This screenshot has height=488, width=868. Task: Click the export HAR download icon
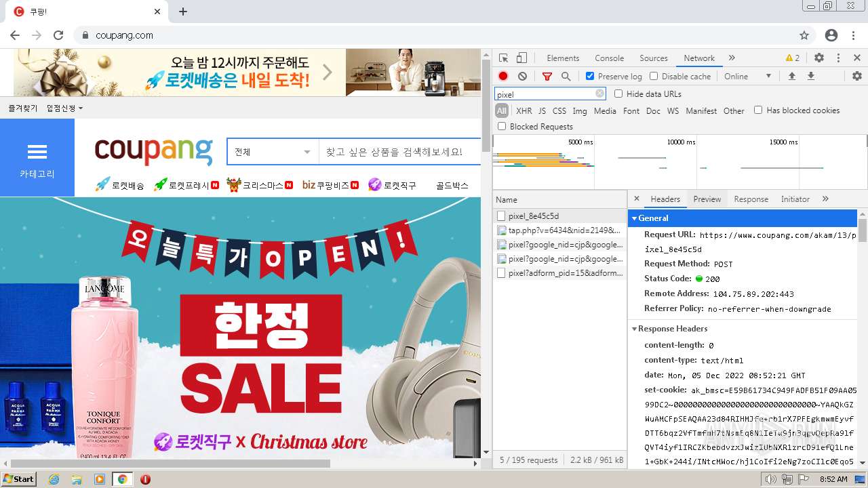[x=810, y=77]
